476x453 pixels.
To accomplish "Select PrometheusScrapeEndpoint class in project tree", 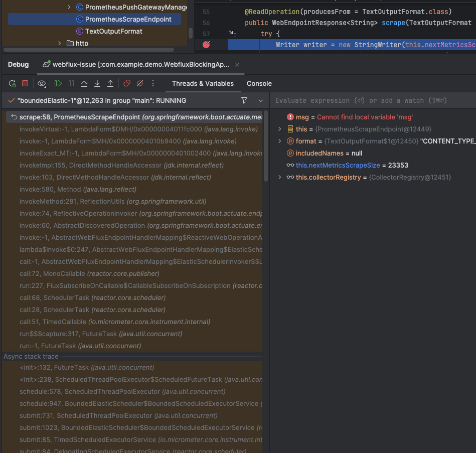I will pos(95,19).
